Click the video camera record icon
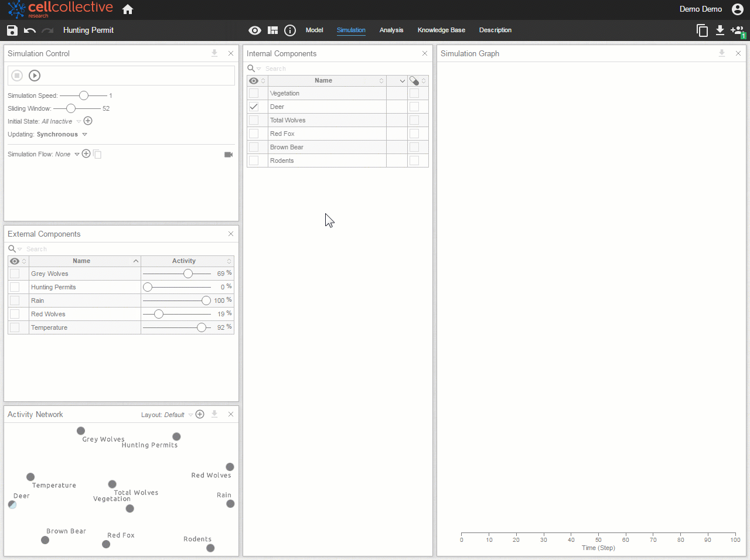 point(229,155)
